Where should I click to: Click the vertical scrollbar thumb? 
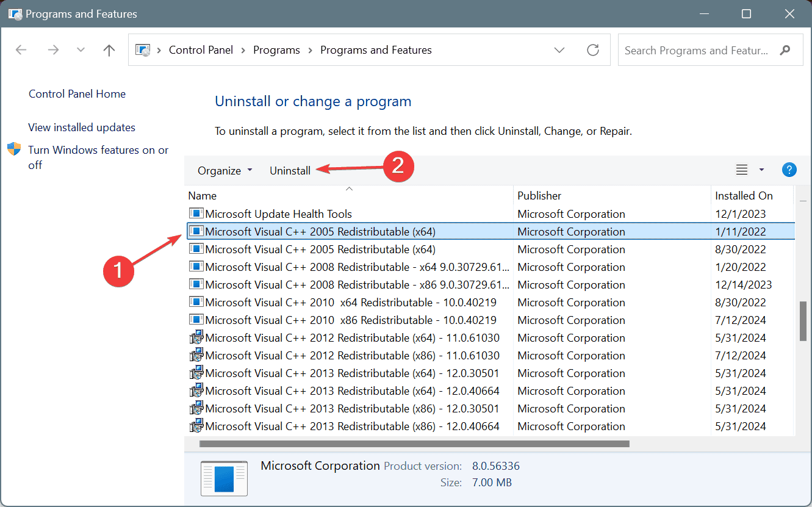click(803, 320)
